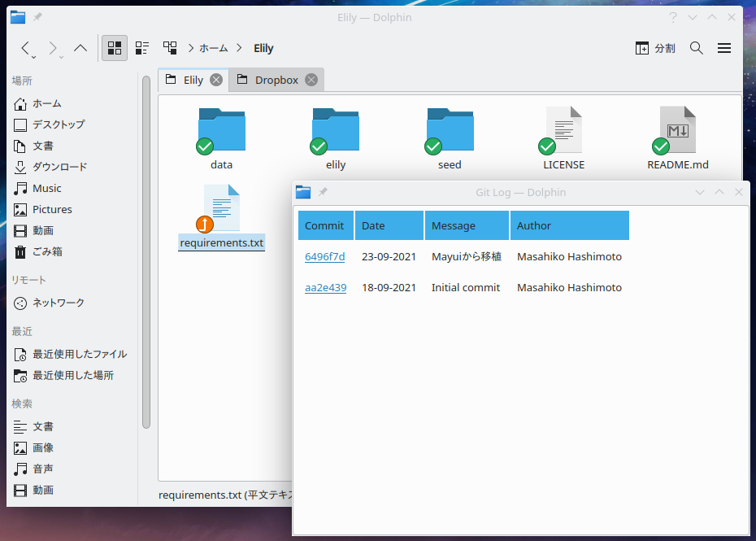
Task: Open forward history dropdown arrow
Action: coord(61,57)
